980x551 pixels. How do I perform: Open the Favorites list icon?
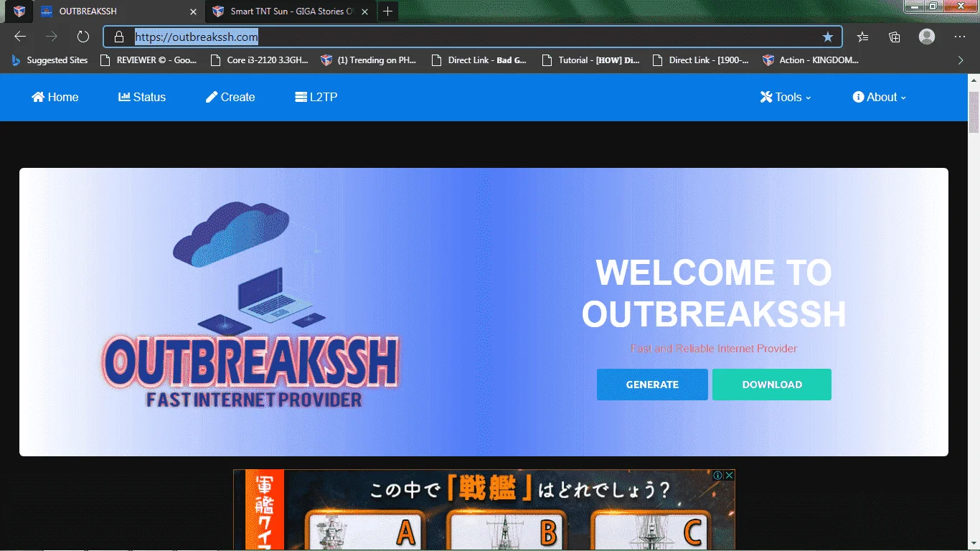(x=863, y=37)
